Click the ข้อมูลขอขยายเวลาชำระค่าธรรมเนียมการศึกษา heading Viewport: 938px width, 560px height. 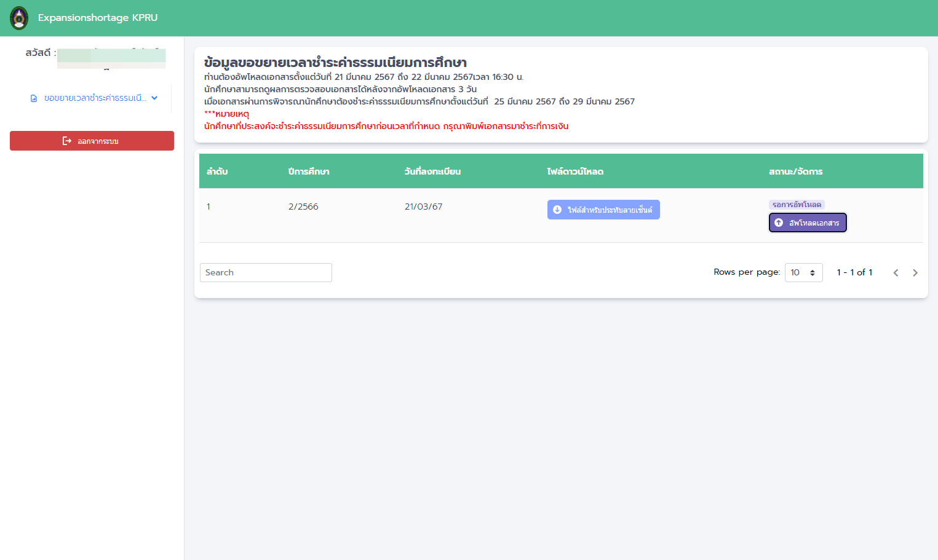coord(335,63)
